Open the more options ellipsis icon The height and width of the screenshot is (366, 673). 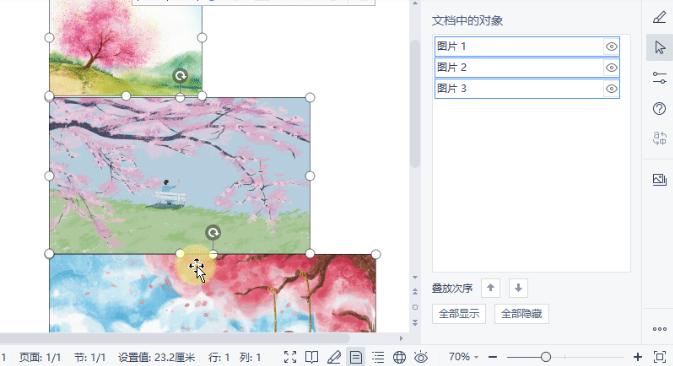point(659,329)
